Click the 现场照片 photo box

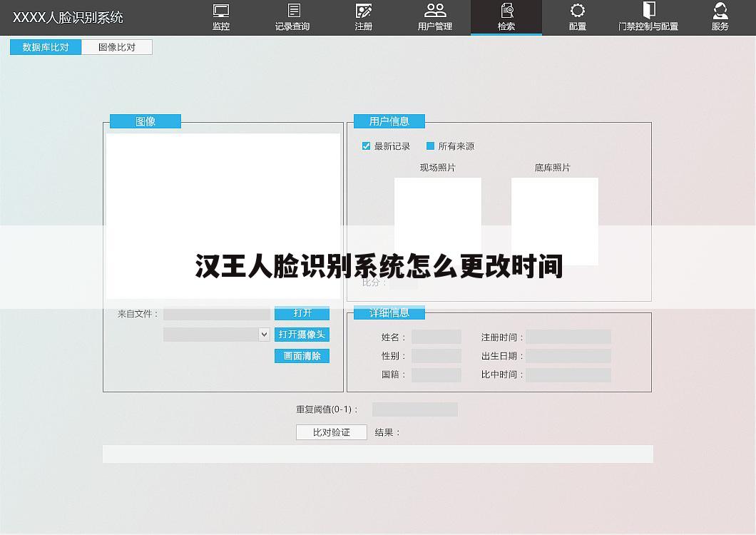[438, 221]
